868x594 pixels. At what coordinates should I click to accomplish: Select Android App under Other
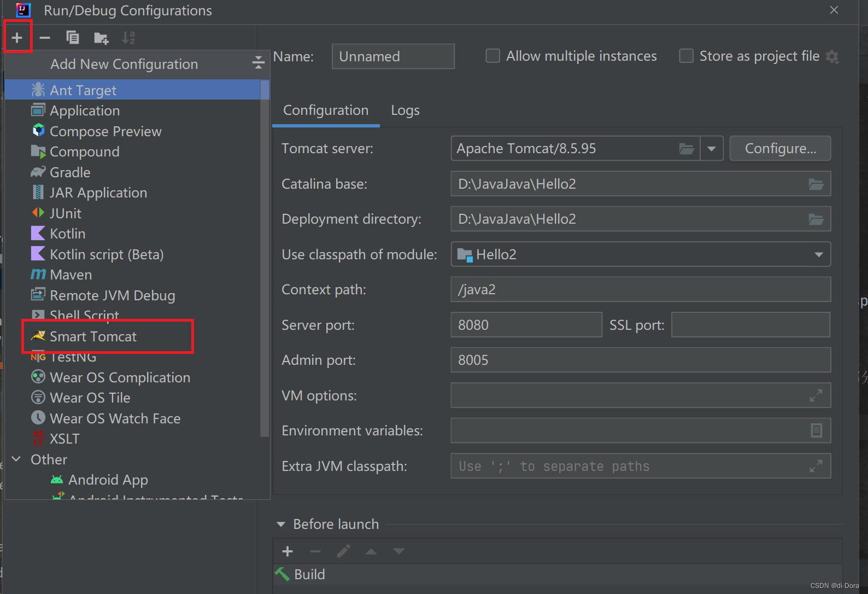click(x=133, y=480)
